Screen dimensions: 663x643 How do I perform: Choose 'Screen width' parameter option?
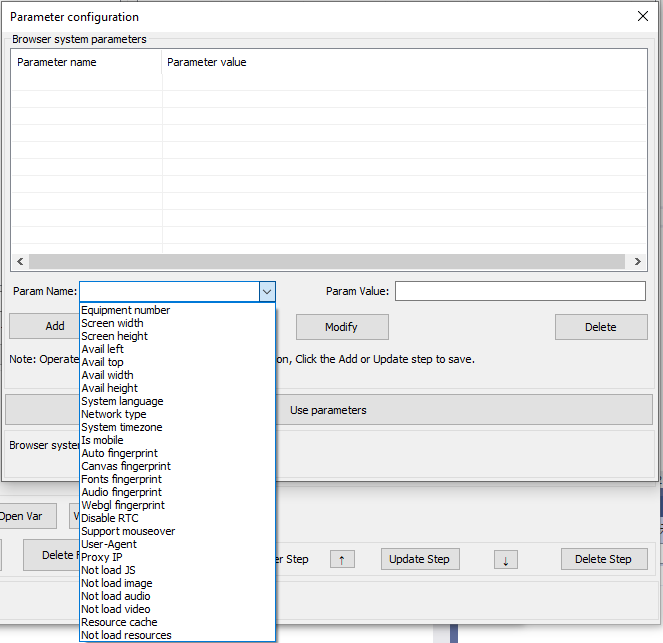click(112, 323)
